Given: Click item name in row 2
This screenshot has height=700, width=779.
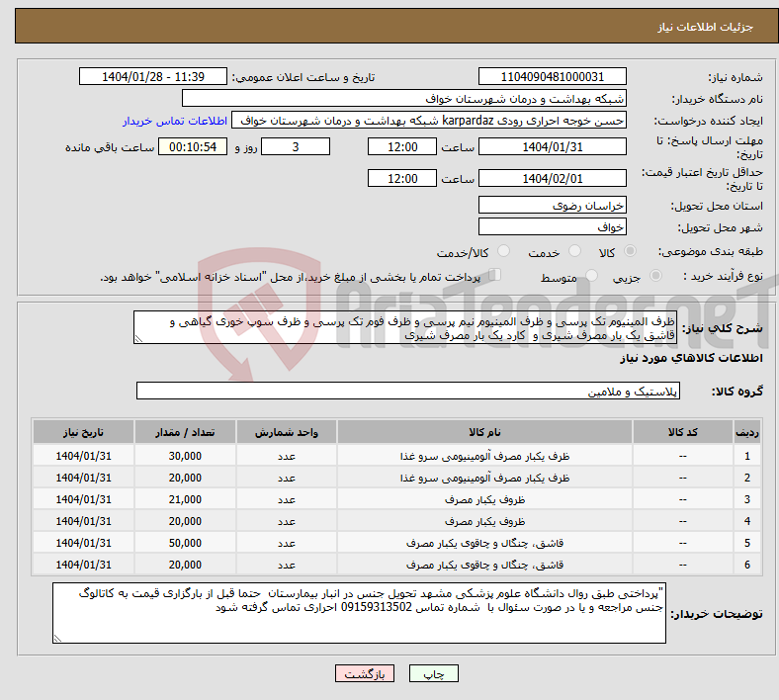Looking at the screenshot, I should click(484, 478).
